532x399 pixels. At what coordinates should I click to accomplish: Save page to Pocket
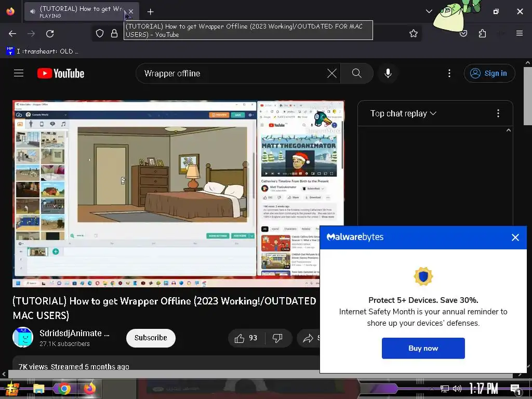coord(463,34)
